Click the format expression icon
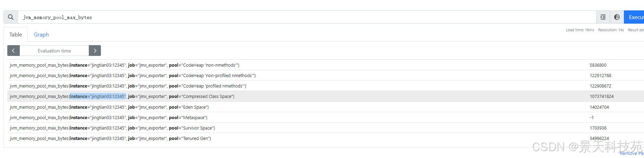Screen dimensions: 644x158 click(x=603, y=17)
